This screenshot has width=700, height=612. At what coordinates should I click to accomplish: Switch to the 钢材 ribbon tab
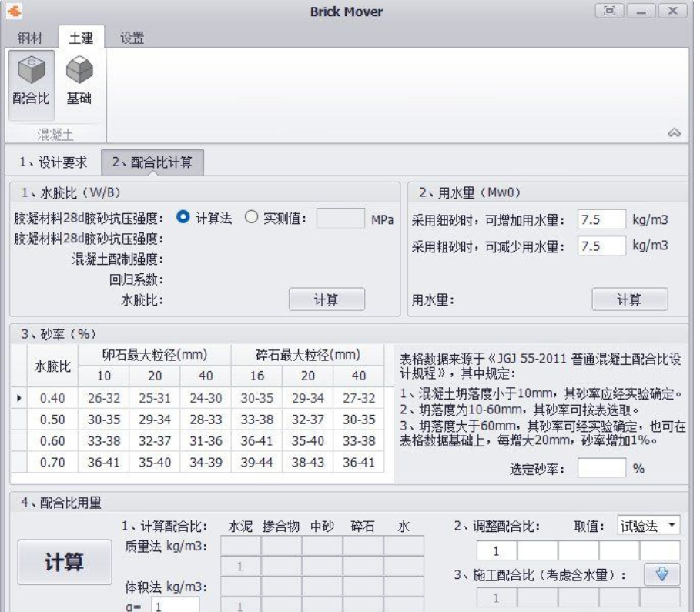(30, 38)
